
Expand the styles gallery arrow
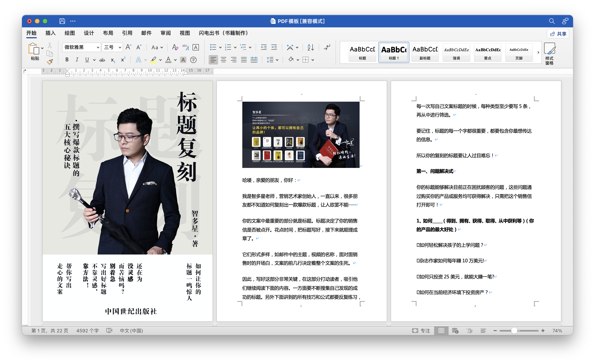(x=538, y=52)
